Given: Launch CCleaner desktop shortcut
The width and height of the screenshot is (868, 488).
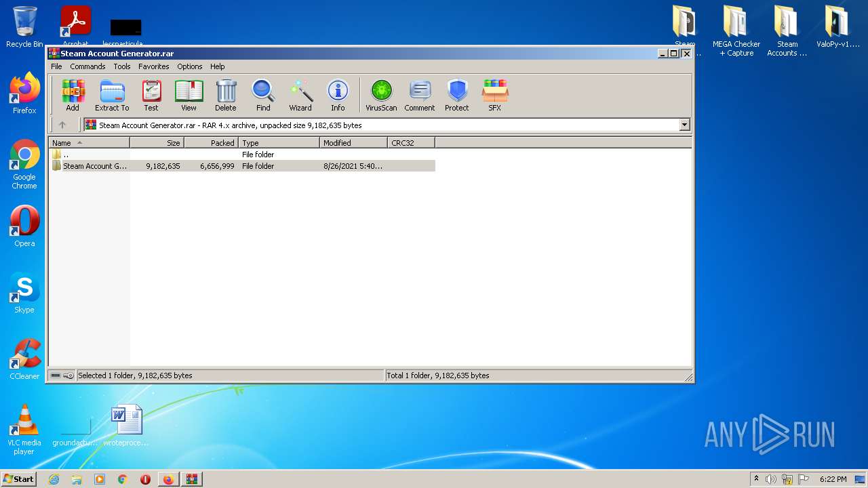Looking at the screenshot, I should 24,359.
